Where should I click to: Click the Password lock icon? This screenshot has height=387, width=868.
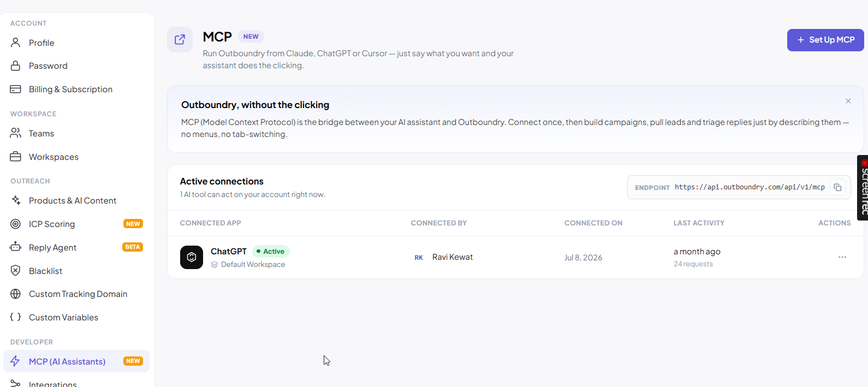pyautogui.click(x=16, y=66)
